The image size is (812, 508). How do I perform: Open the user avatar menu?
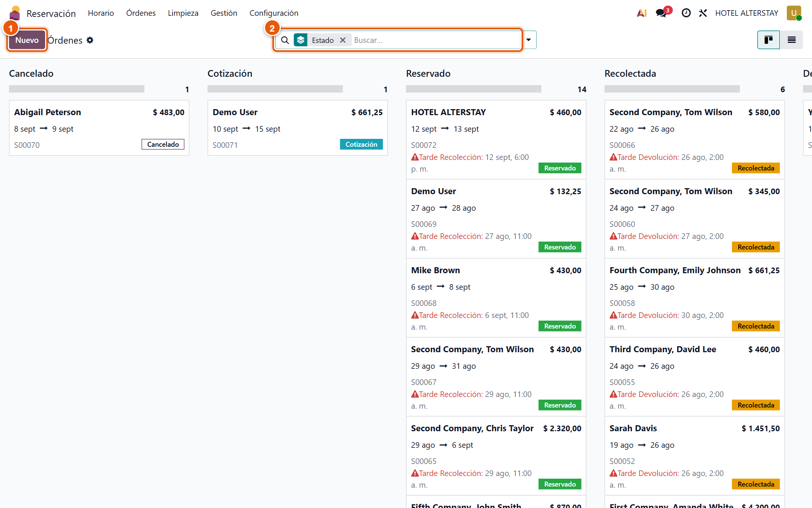point(794,13)
